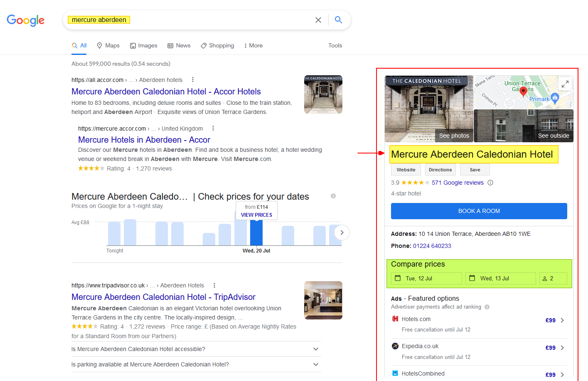Click the Directions button

440,170
